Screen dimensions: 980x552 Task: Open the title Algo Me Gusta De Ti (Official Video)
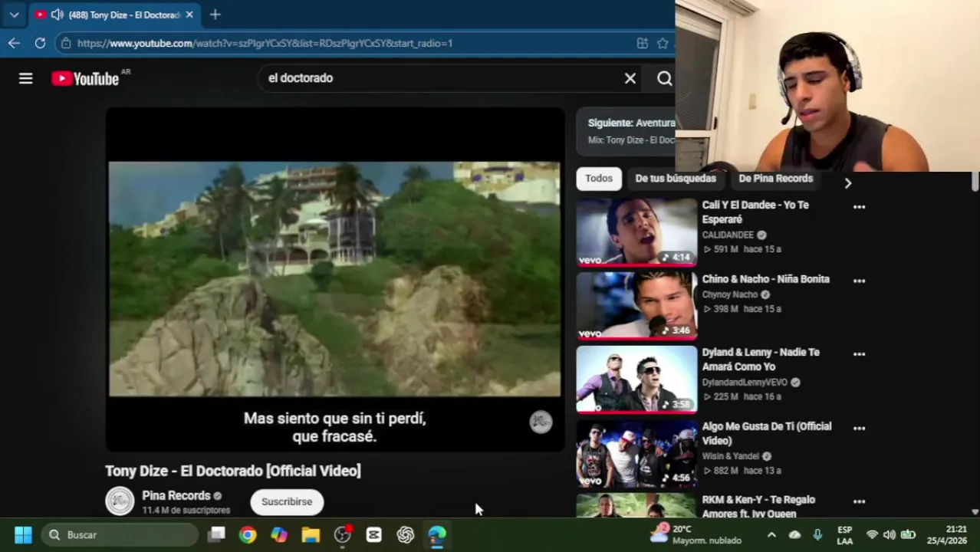tap(766, 433)
